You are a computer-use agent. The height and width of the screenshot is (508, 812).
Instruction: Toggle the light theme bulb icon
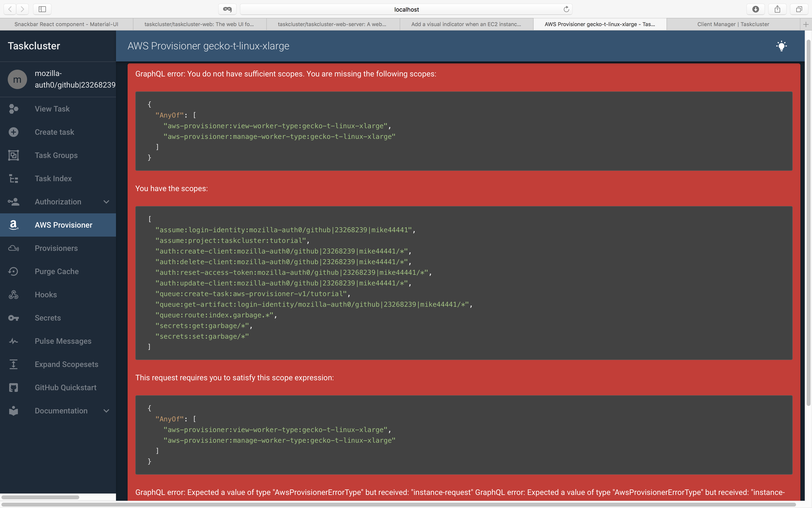tap(781, 46)
